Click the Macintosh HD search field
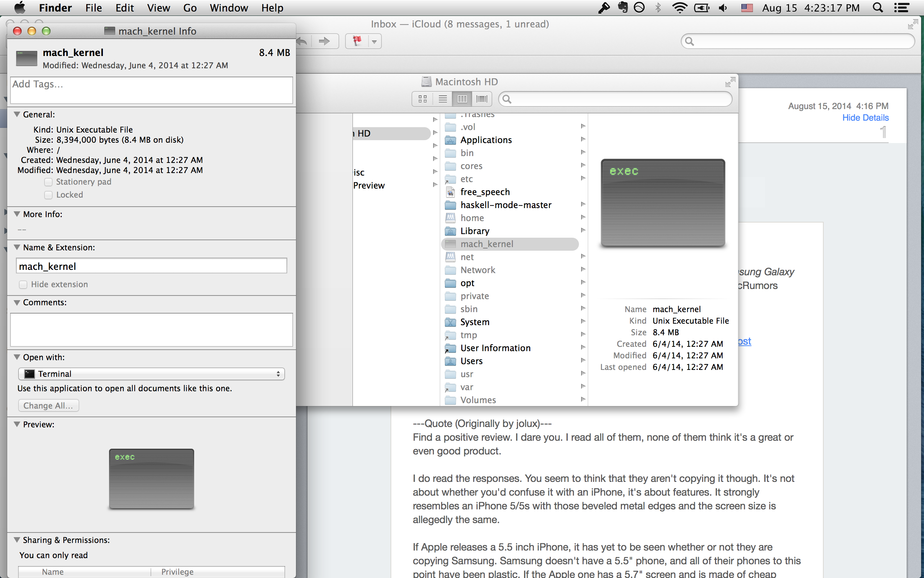The width and height of the screenshot is (924, 578). 615,99
